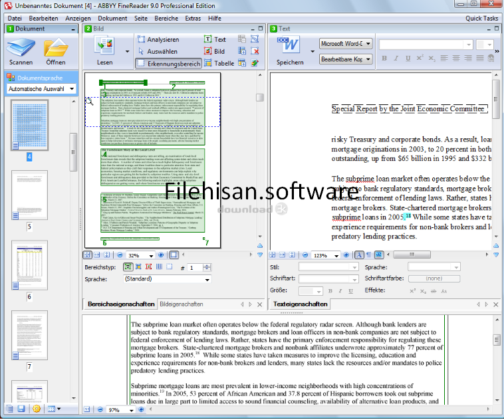Set Bereichstyp to picture area icon

(148, 266)
